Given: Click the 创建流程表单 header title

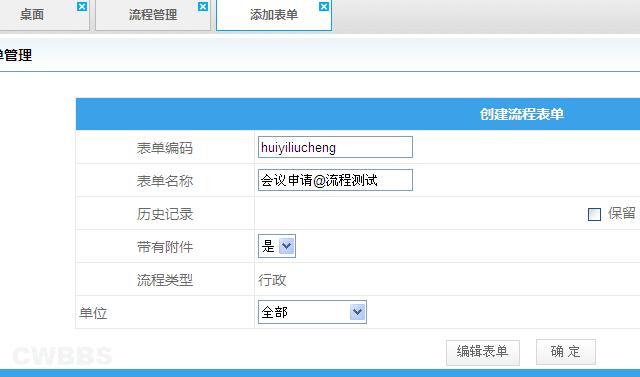Looking at the screenshot, I should click(522, 114).
